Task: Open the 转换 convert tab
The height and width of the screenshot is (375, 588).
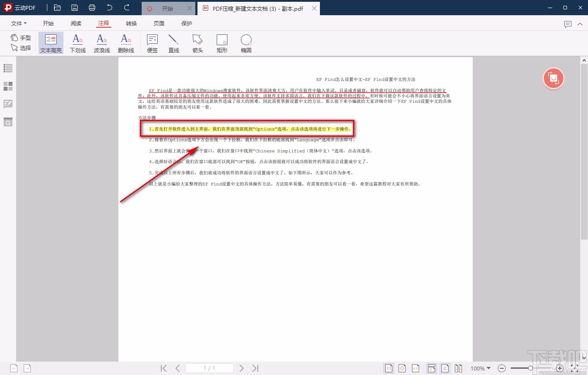Action: click(131, 24)
